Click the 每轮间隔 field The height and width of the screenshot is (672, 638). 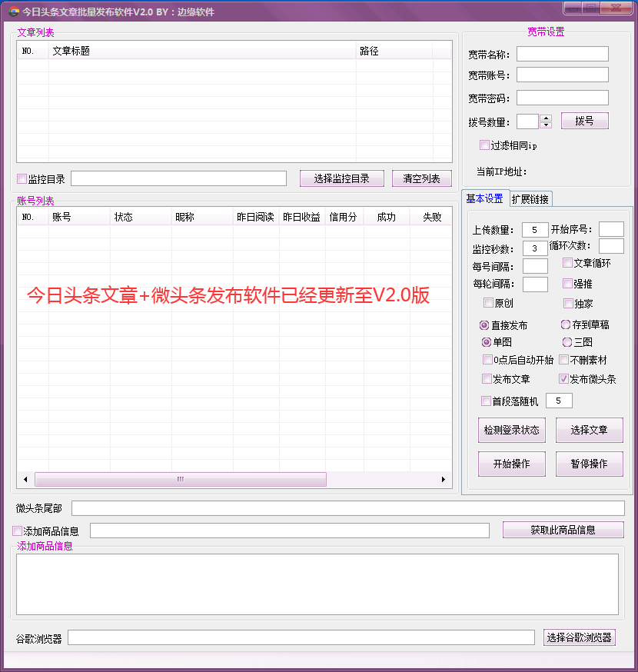tap(535, 284)
